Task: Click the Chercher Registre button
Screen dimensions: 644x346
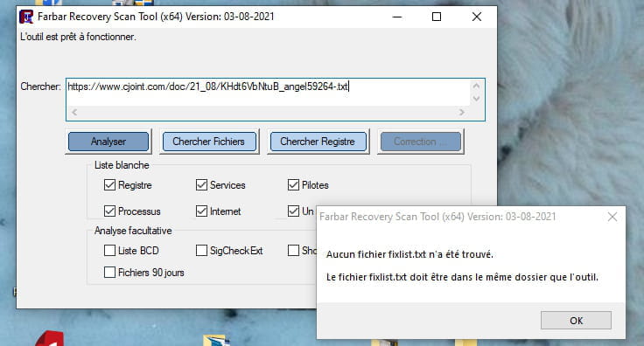Action: pyautogui.click(x=318, y=142)
